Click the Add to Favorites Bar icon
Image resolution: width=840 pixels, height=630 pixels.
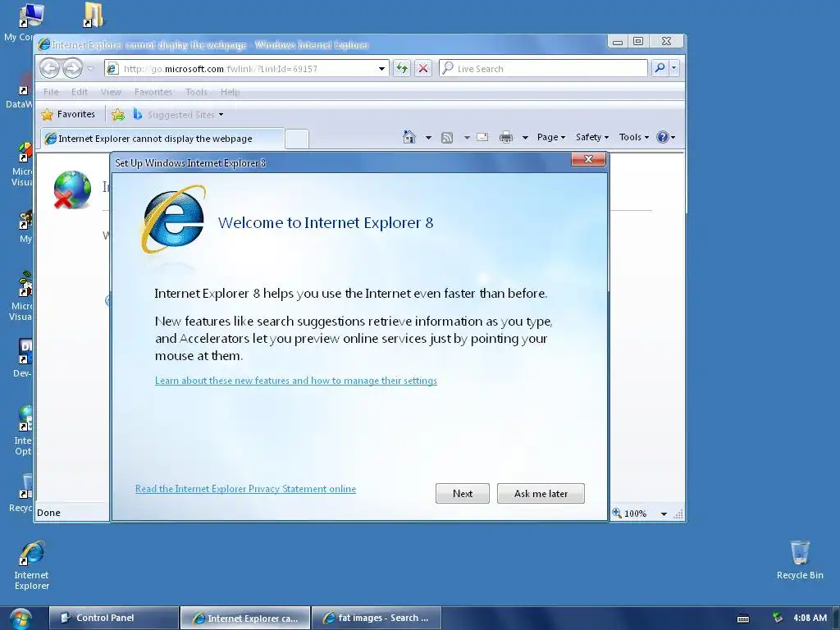(118, 115)
